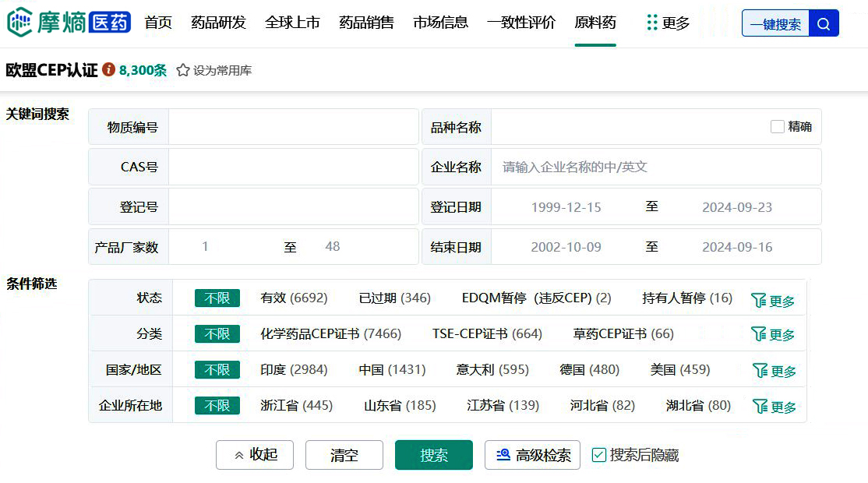Screen dimensions: 868x483
Task: Open the 一致性评价 navigation tab
Action: pyautogui.click(x=521, y=23)
